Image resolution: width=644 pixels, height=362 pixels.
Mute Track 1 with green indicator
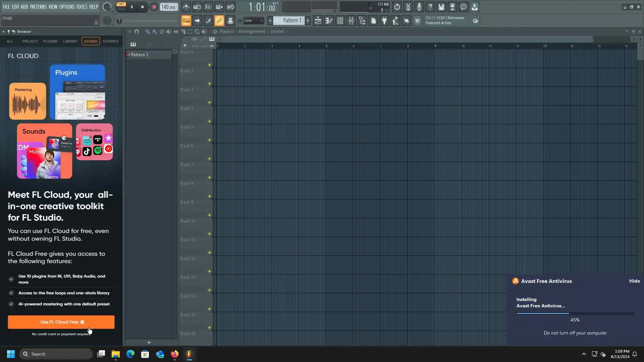coord(209,65)
